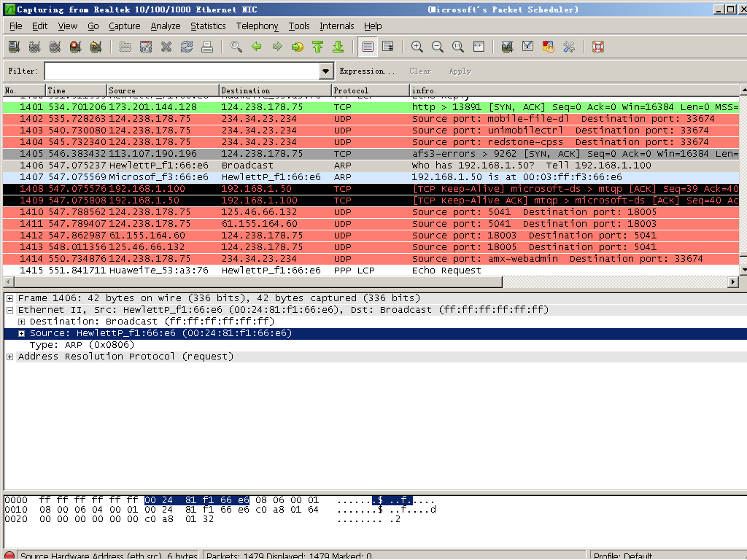Open the Edit menu
747x560 pixels.
point(39,26)
